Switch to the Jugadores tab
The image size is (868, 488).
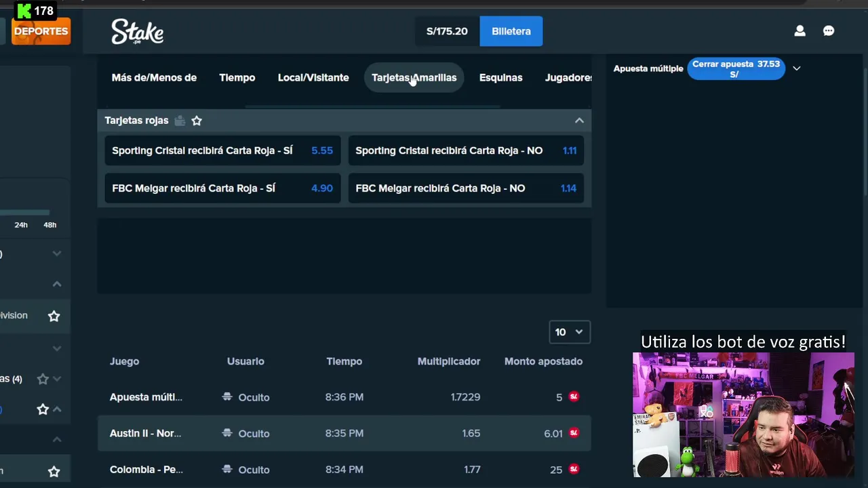(x=568, y=78)
